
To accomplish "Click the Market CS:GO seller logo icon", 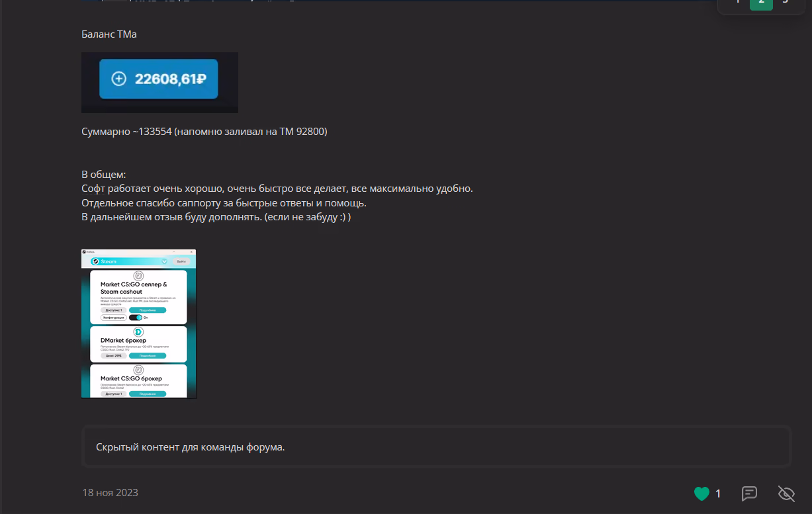I will coord(138,276).
